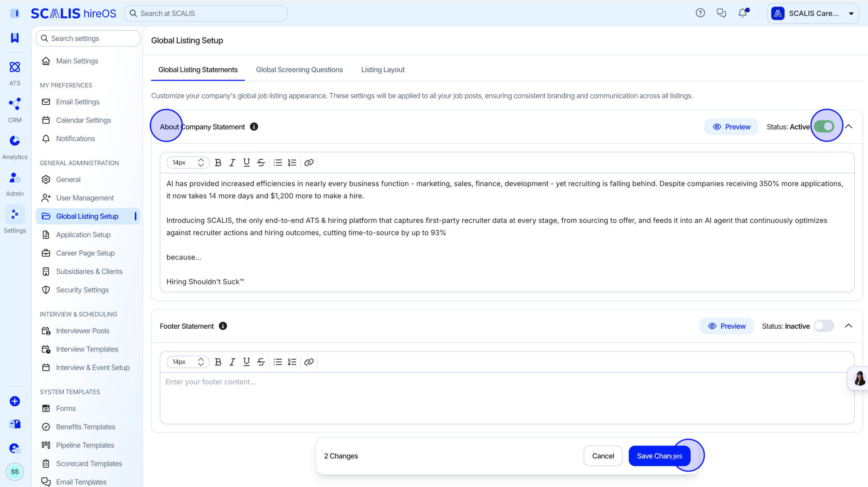Preview the About Company Statement
Viewport: 868px width, 487px height.
tap(731, 127)
